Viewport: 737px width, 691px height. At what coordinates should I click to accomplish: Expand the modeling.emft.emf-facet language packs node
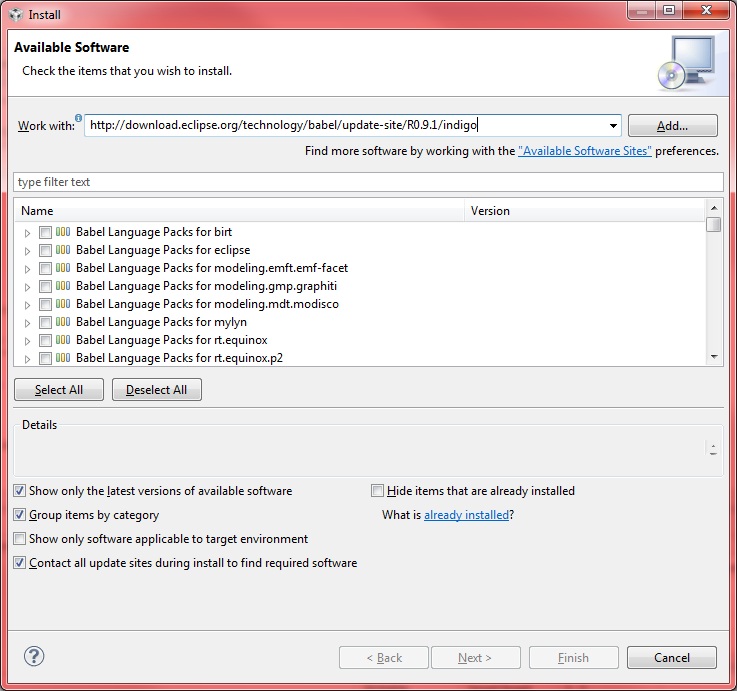click(27, 269)
